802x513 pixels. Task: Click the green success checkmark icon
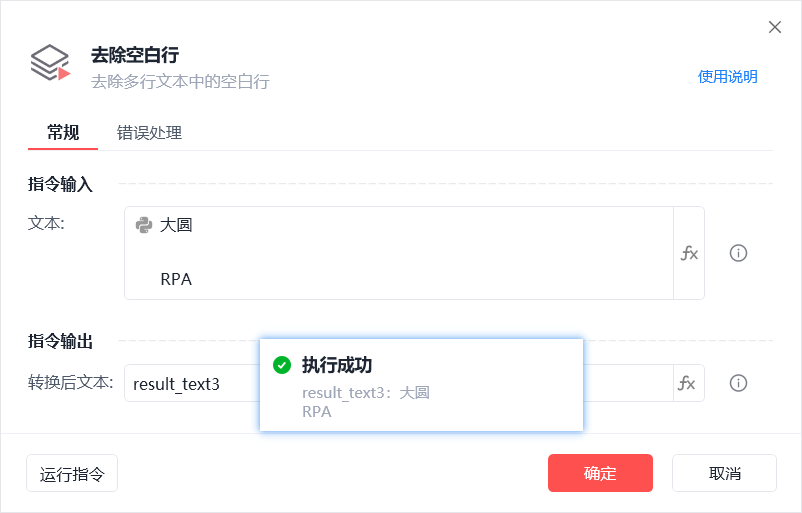pos(282,365)
